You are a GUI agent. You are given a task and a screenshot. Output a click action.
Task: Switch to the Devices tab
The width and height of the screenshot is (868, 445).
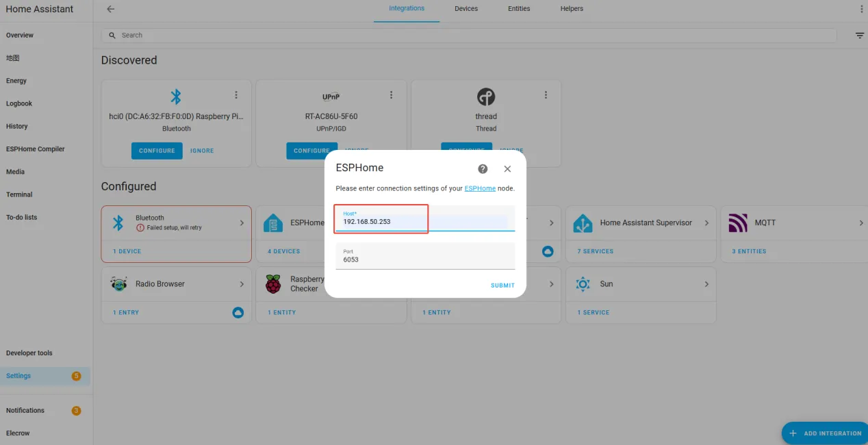466,9
